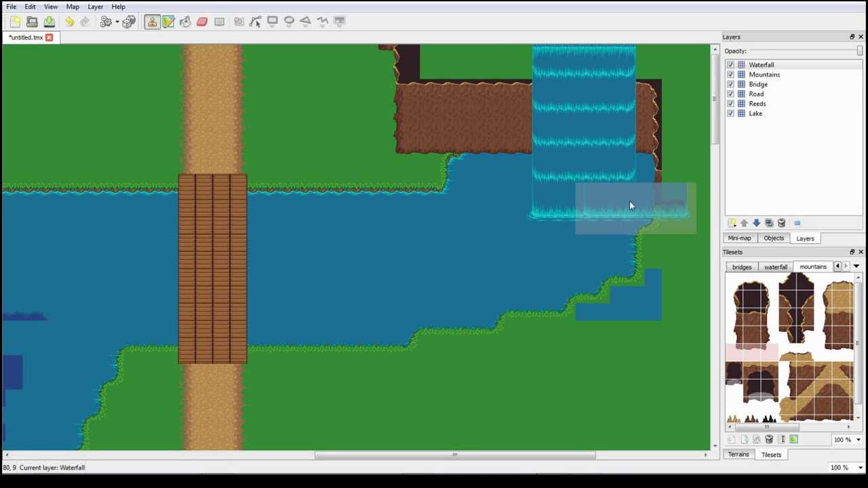868x488 pixels.
Task: Select the Select Objects tool
Action: coord(239,22)
